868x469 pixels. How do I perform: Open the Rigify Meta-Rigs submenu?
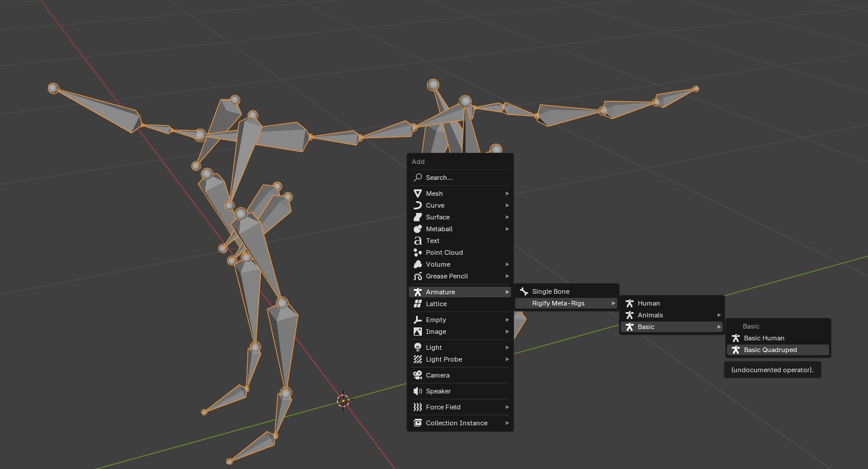(566, 303)
